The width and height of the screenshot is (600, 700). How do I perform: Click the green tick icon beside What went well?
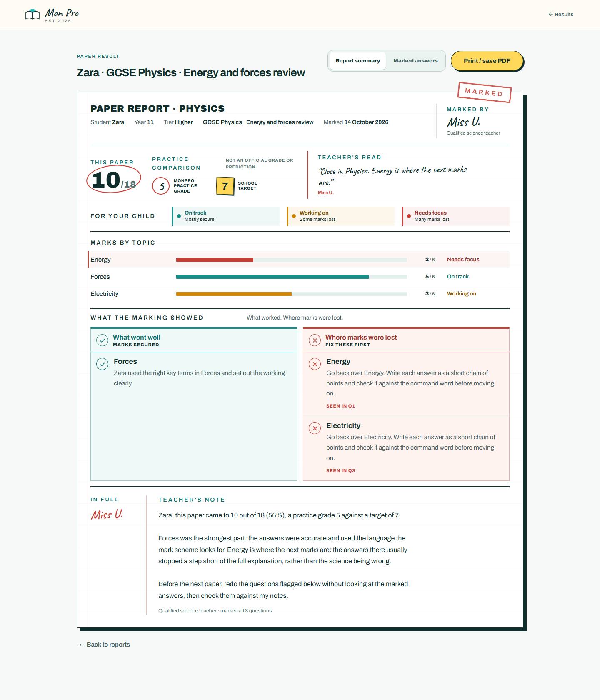click(x=102, y=340)
